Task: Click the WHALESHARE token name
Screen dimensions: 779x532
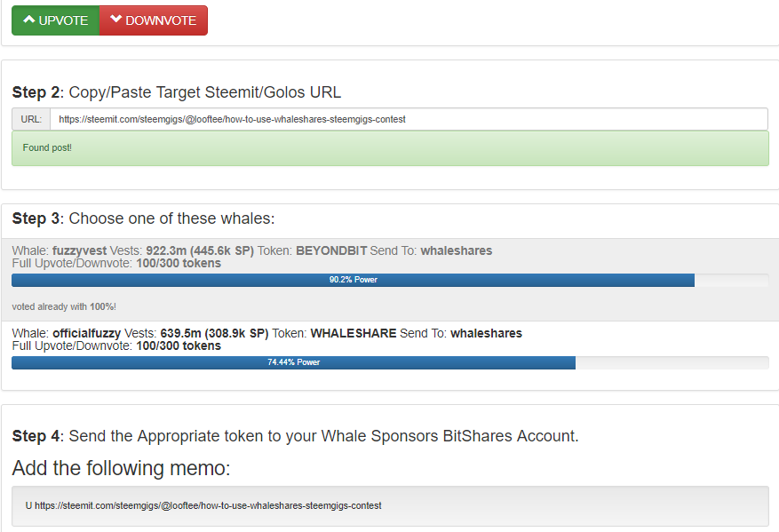Action: click(354, 334)
